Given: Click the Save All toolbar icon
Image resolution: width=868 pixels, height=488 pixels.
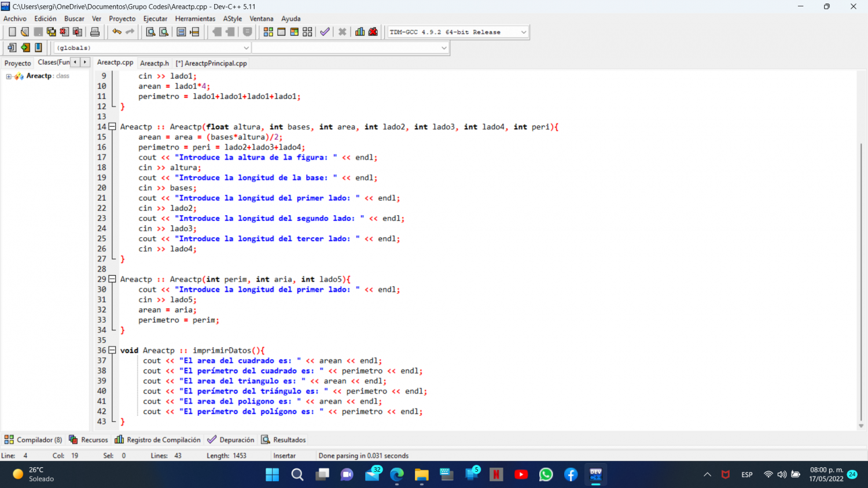Looking at the screenshot, I should pyautogui.click(x=51, y=32).
